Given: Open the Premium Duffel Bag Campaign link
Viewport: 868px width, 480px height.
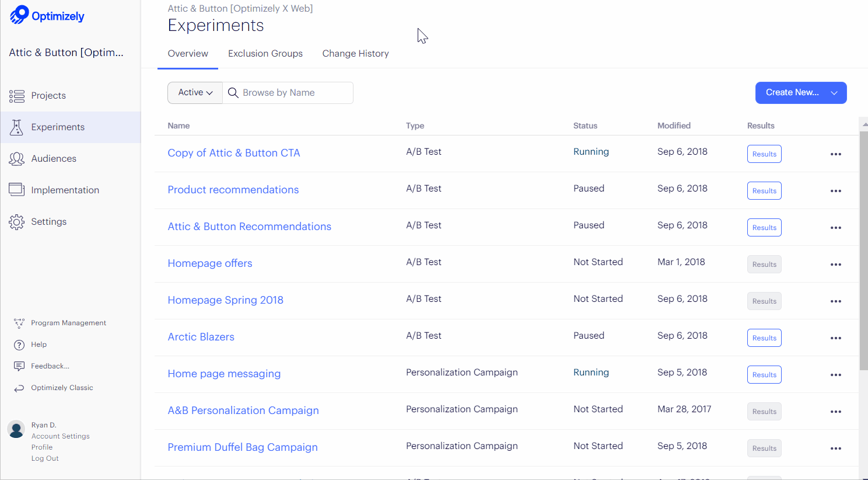Looking at the screenshot, I should (243, 447).
